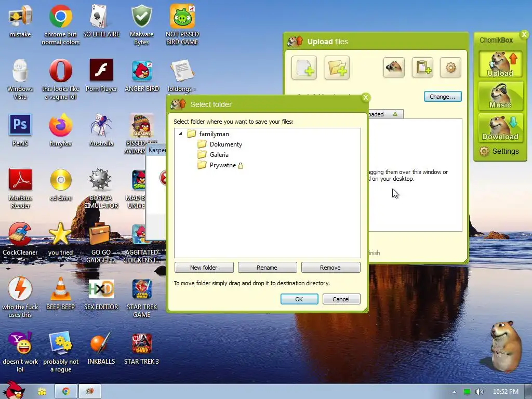Click the hamster mascot on the desktop
The image size is (532, 399).
(506, 346)
